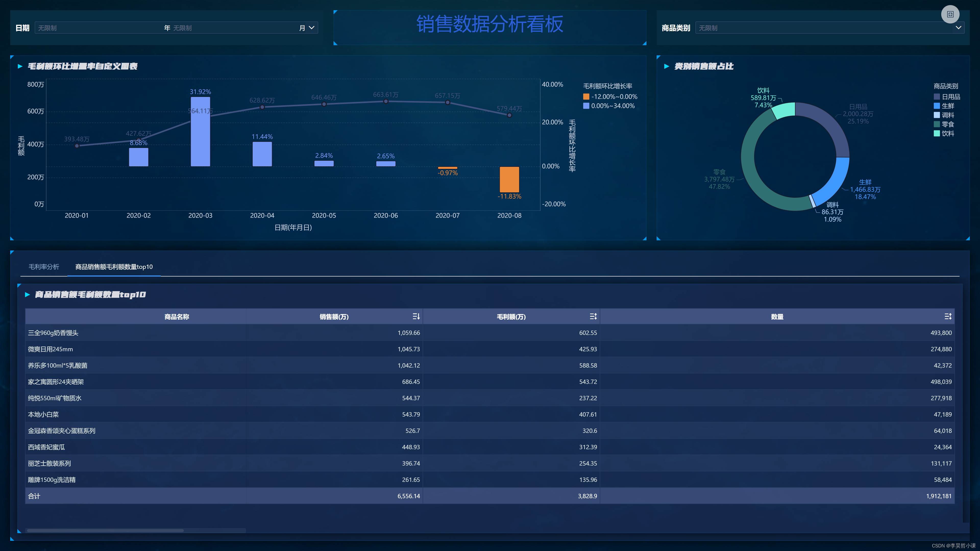This screenshot has height=551, width=980.
Task: Click the 调料 86.31万 pie label
Action: 832,212
